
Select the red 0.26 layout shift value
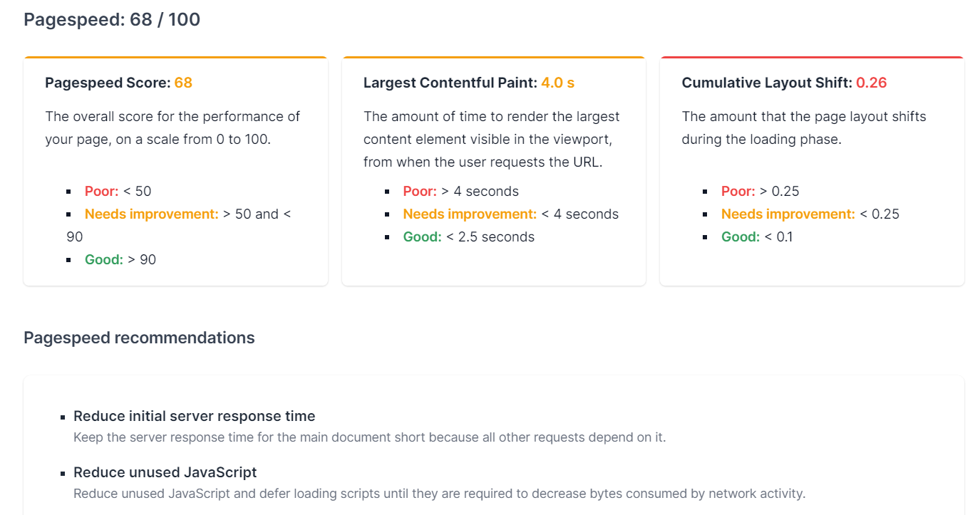pos(871,83)
